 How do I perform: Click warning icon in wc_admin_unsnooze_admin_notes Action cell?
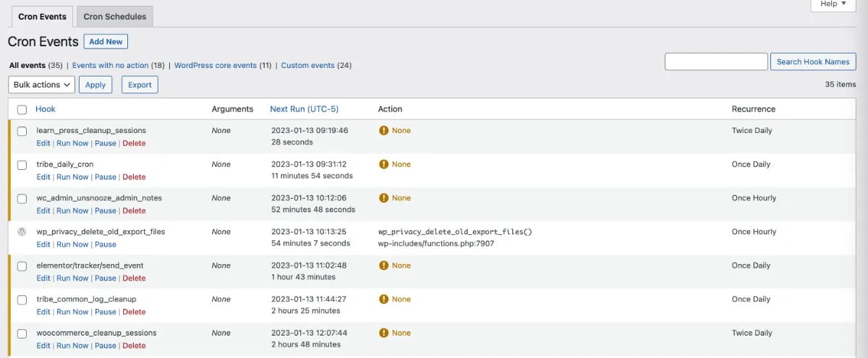[383, 198]
